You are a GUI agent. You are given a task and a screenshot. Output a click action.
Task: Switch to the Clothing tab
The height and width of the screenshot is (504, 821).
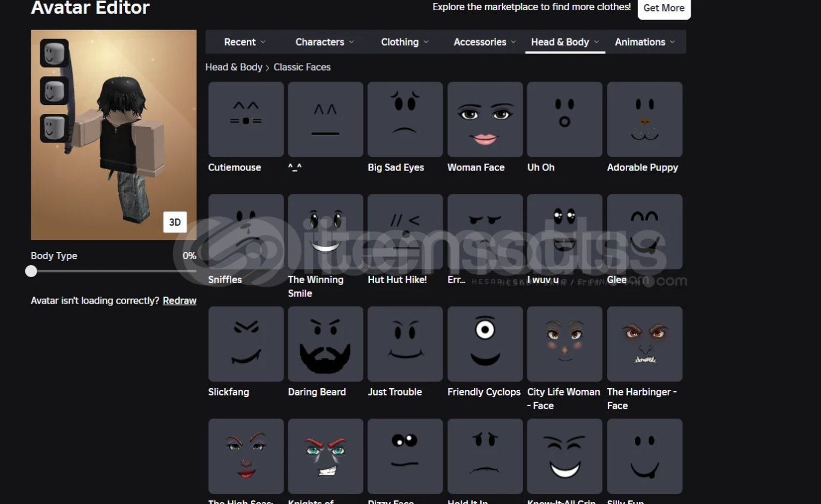coord(405,42)
